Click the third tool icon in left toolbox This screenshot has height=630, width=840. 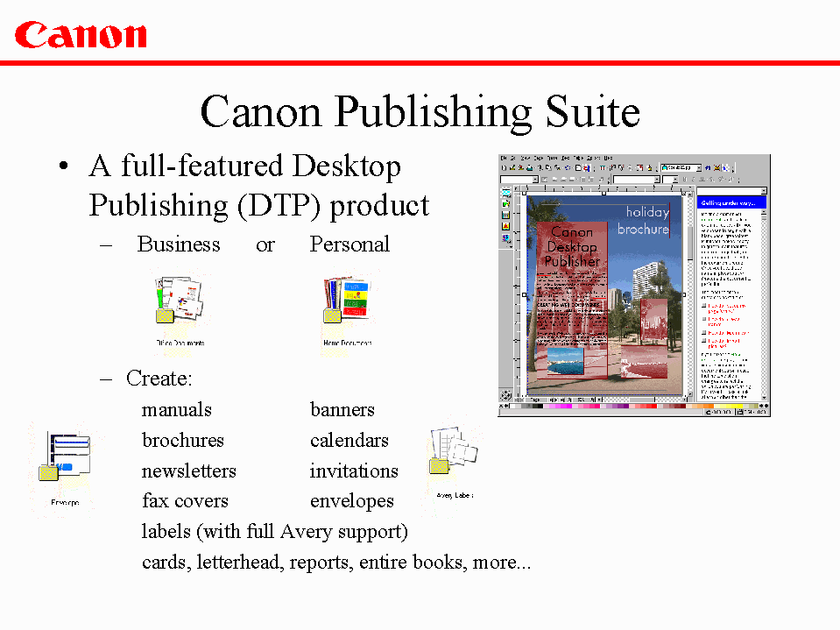click(x=506, y=215)
